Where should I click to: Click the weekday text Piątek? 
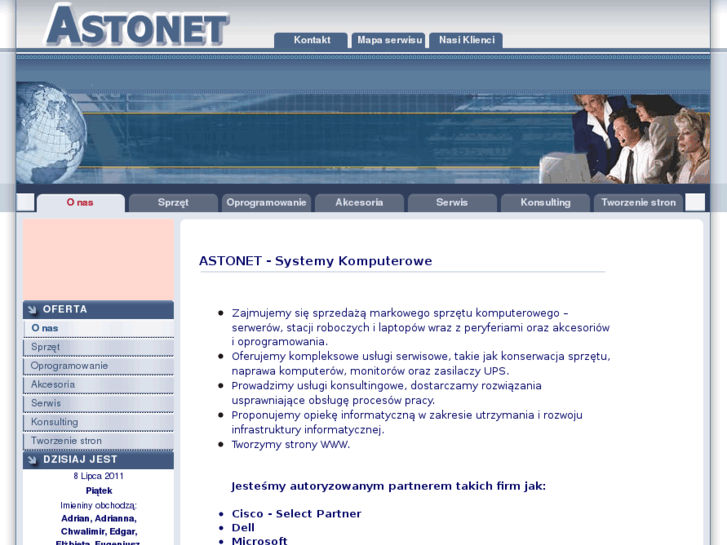[x=99, y=491]
